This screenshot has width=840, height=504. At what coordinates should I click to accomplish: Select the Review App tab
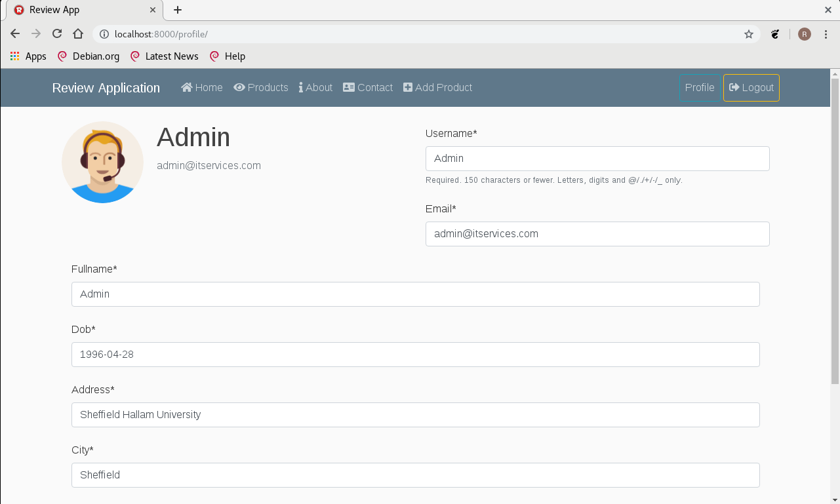coord(79,10)
